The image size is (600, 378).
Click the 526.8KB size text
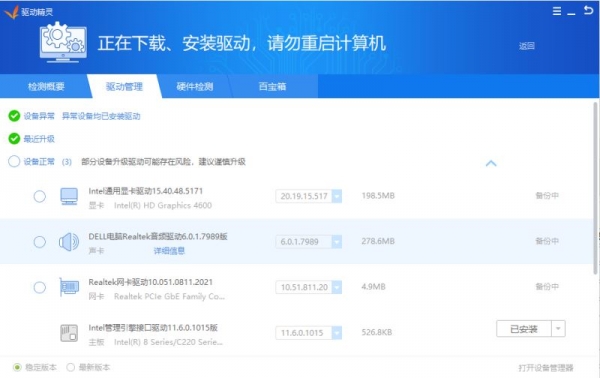coord(377,332)
